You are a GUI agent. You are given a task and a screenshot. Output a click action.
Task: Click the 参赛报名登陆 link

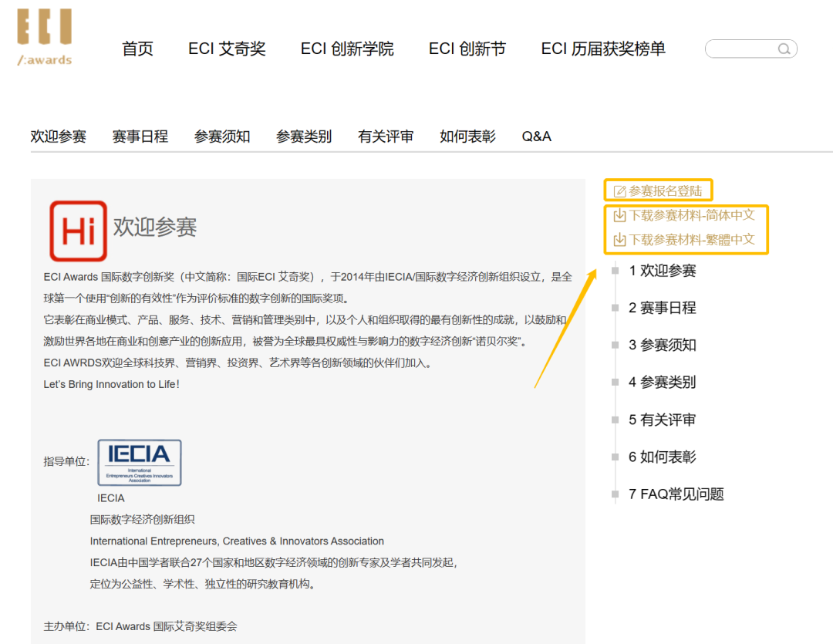[x=665, y=190]
